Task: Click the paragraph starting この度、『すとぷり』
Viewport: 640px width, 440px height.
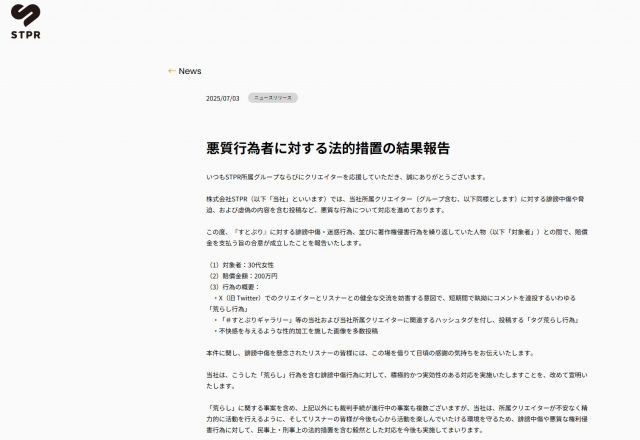Action: [x=397, y=238]
